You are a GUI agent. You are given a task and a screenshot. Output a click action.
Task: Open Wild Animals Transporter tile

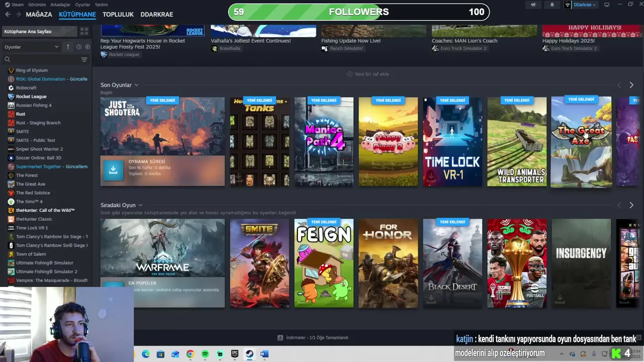click(x=517, y=141)
